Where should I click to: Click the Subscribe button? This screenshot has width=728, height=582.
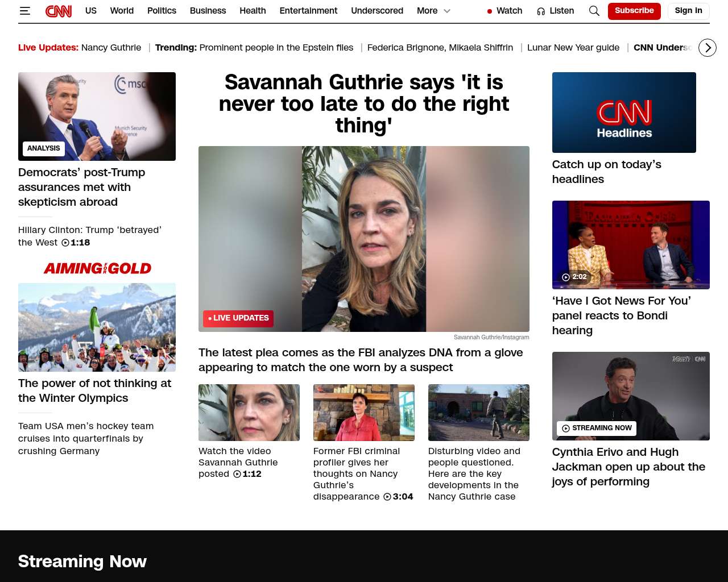pos(634,11)
